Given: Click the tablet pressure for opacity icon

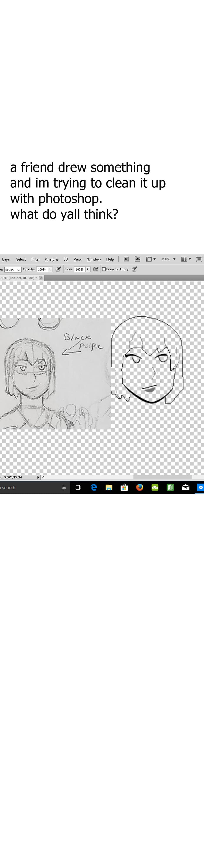Looking at the screenshot, I should [x=58, y=269].
